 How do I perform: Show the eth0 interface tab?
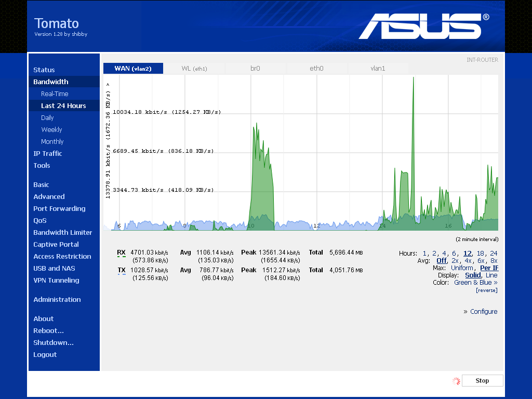[316, 69]
